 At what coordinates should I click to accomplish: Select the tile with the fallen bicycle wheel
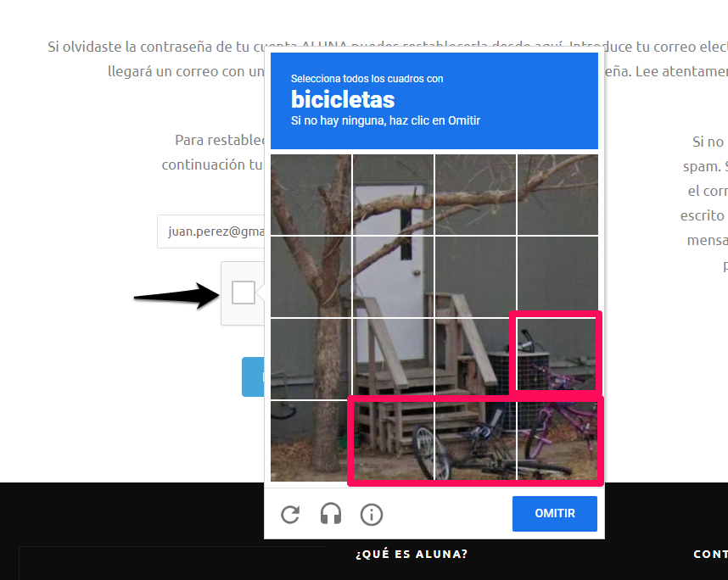point(475,441)
